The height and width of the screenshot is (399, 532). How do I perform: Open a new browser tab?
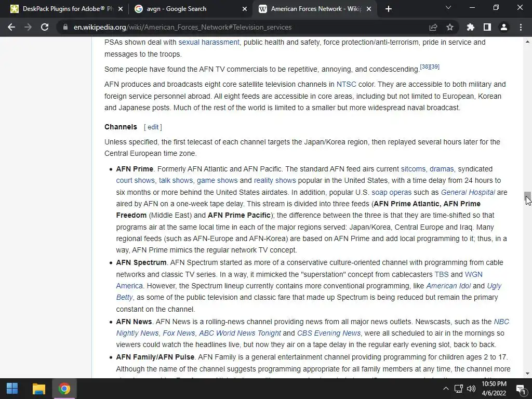[389, 9]
